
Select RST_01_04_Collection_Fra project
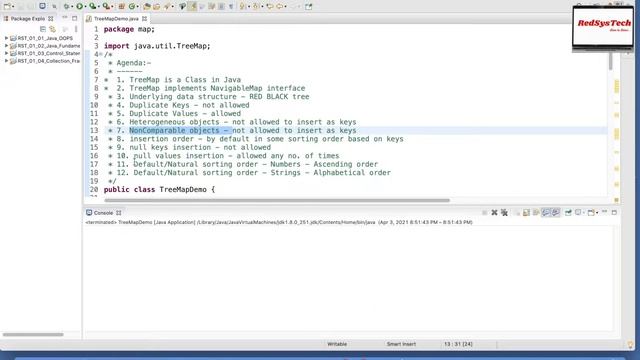pyautogui.click(x=48, y=61)
